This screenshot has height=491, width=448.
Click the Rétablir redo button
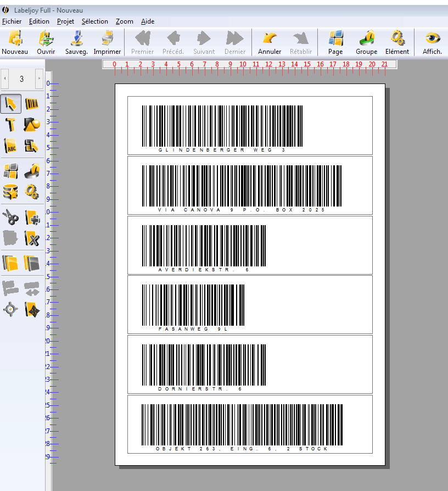[301, 42]
